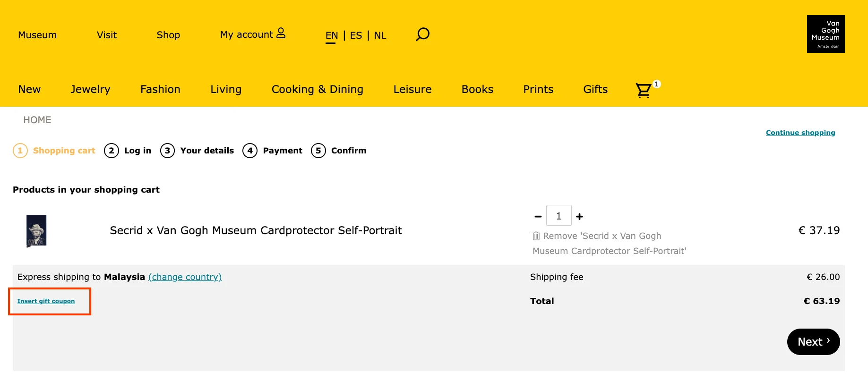Click the Insert gift coupon link
Image resolution: width=868 pixels, height=381 pixels.
[46, 301]
